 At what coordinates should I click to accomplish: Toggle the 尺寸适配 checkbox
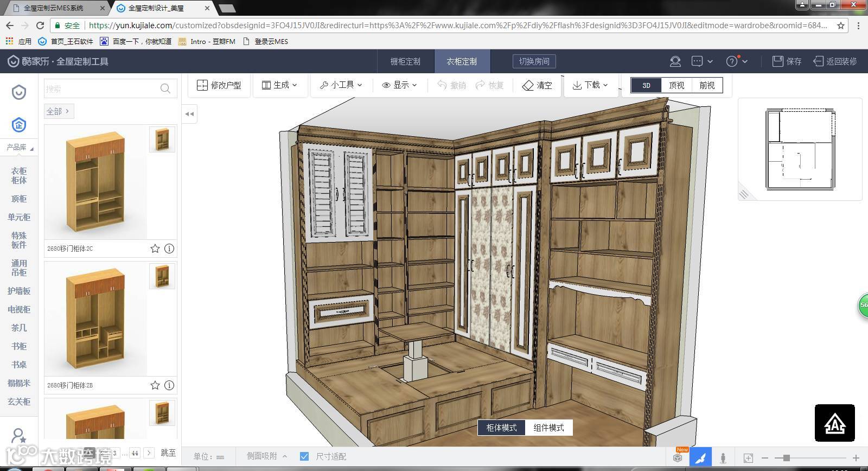click(x=304, y=456)
